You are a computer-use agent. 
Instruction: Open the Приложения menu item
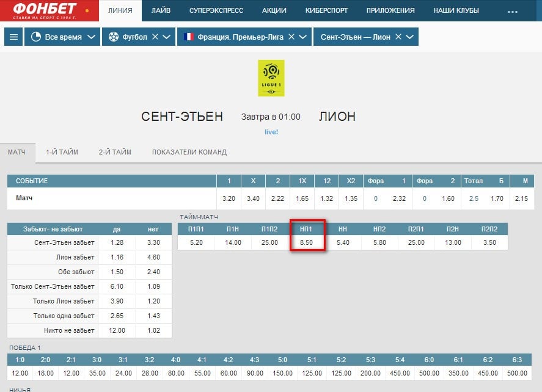(390, 11)
